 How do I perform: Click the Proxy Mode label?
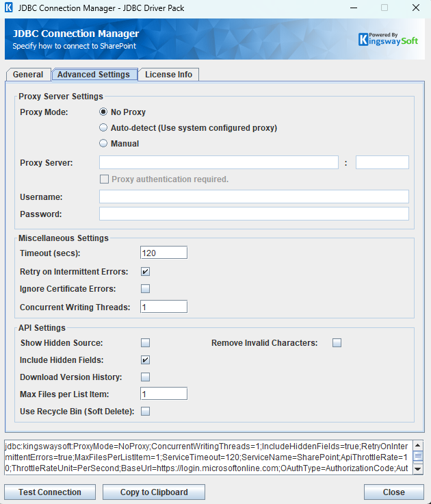[x=44, y=112]
